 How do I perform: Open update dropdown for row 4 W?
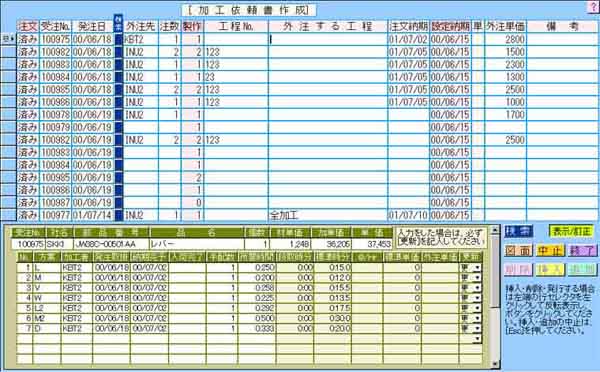(477, 298)
